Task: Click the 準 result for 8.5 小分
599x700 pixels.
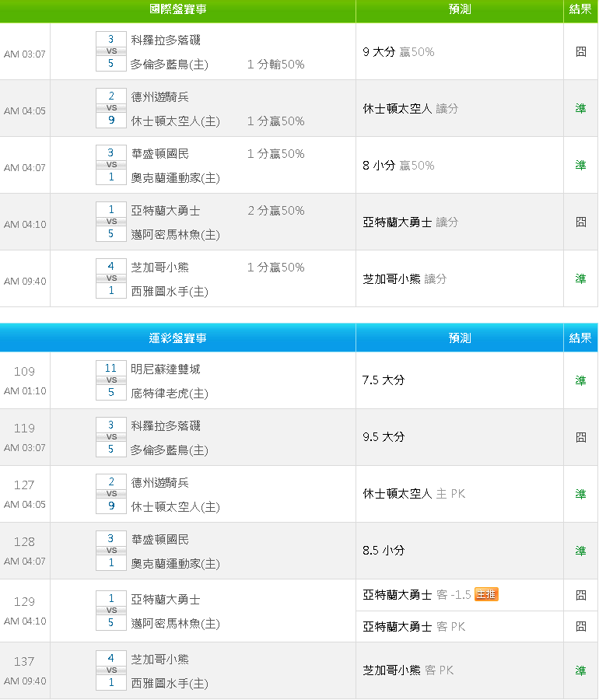Action: coord(580,550)
